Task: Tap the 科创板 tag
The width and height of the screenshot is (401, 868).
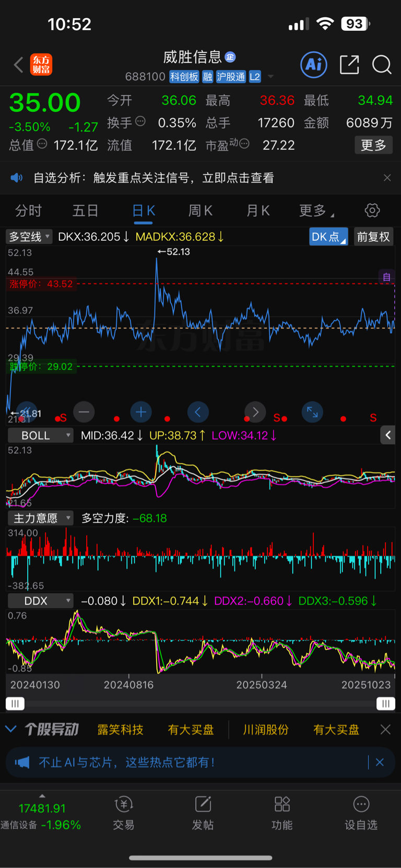Action: point(184,77)
